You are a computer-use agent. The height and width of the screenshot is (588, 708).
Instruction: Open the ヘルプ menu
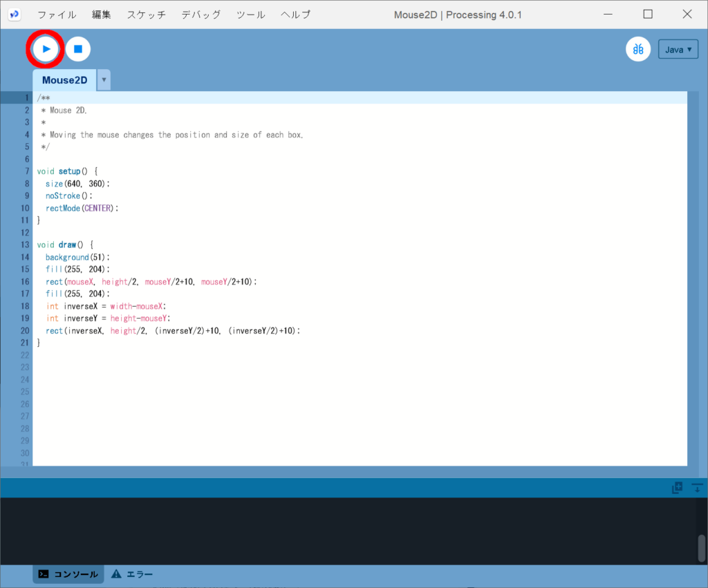[x=295, y=15]
